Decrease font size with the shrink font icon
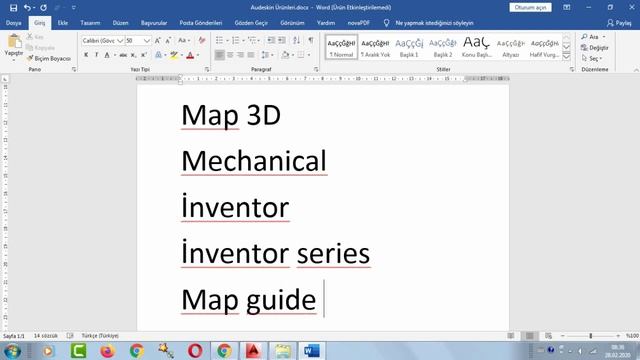This screenshot has width=640, height=360. coord(168,40)
